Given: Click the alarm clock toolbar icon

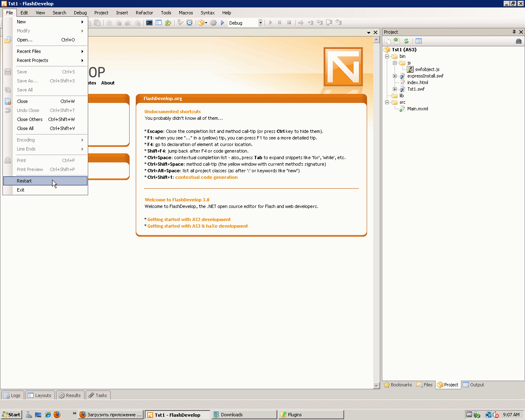Looking at the screenshot, I should (x=189, y=23).
